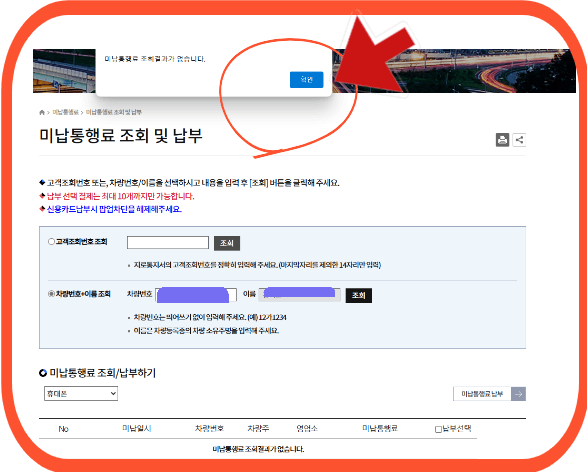Print the page with the printer icon

coord(502,140)
